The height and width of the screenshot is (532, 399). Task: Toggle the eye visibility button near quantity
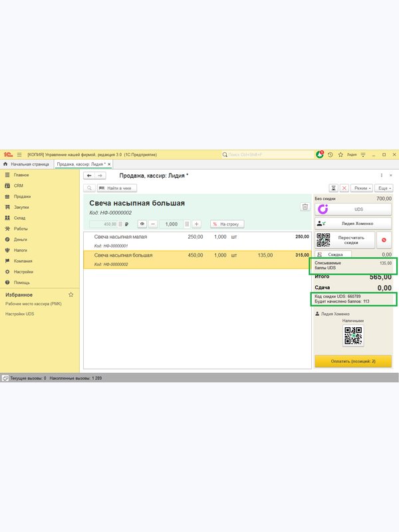pyautogui.click(x=142, y=224)
